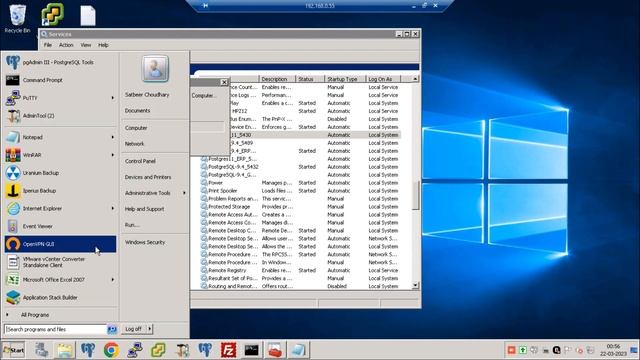Click the Chrome icon in taskbar
The width and height of the screenshot is (640, 360).
(x=111, y=350)
